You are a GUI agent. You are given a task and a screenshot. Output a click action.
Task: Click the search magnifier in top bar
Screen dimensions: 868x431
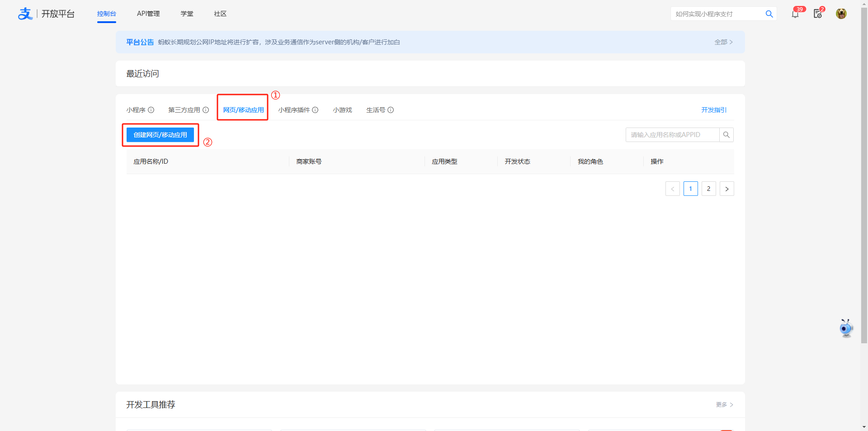pyautogui.click(x=769, y=14)
